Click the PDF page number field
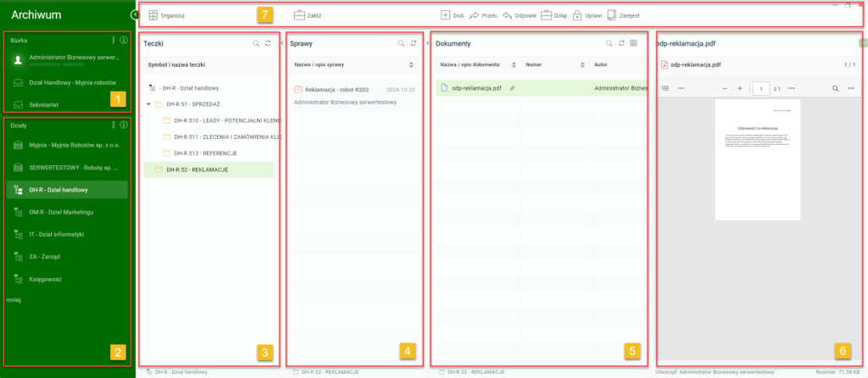 coord(761,88)
